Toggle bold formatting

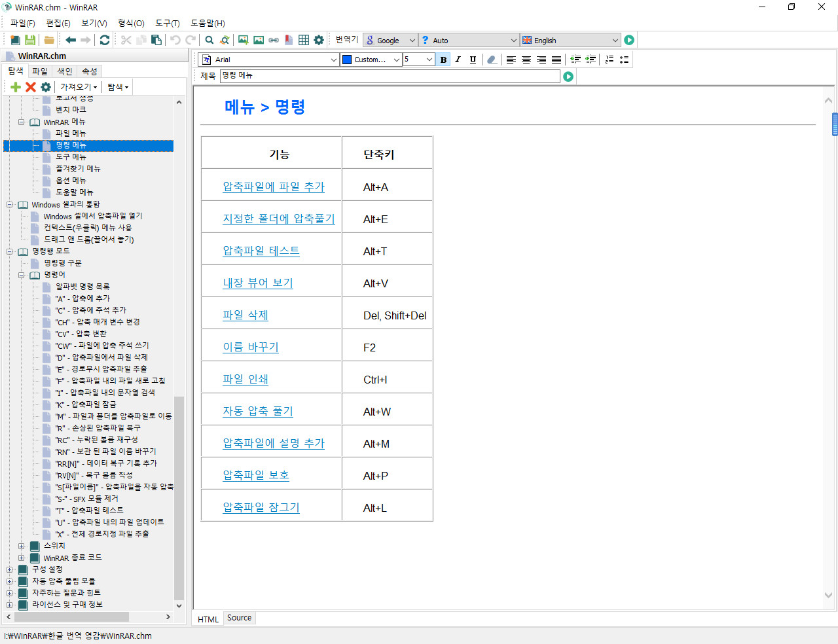point(443,60)
